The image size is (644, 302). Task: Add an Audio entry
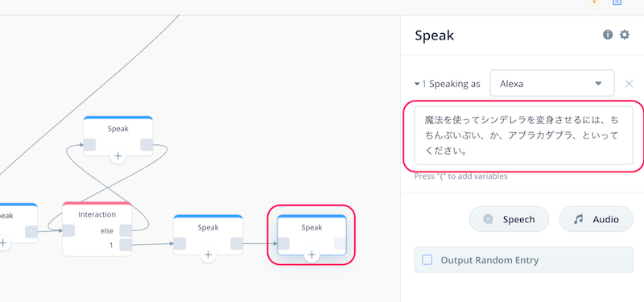[x=596, y=219]
